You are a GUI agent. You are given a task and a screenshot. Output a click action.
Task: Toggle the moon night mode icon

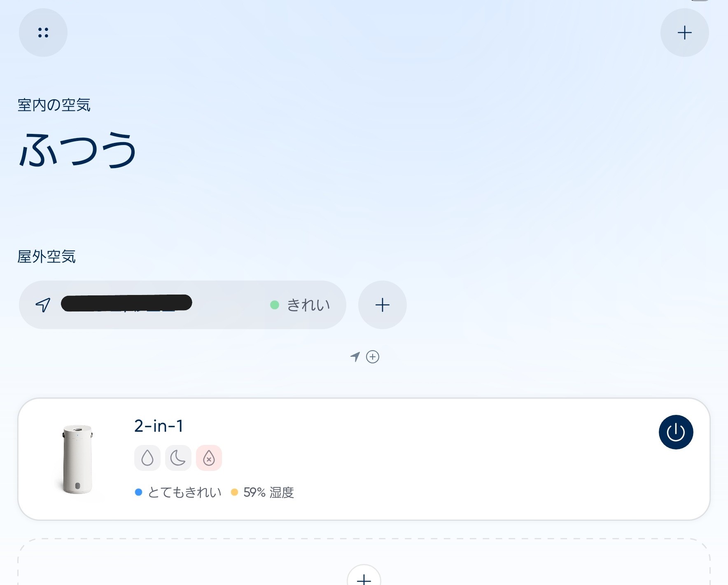[178, 458]
